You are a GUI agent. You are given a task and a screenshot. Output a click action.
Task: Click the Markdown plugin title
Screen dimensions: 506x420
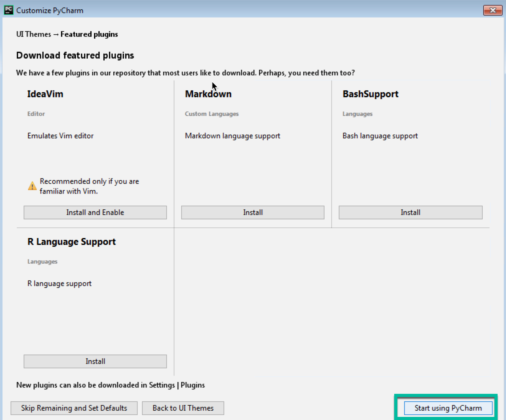(208, 94)
